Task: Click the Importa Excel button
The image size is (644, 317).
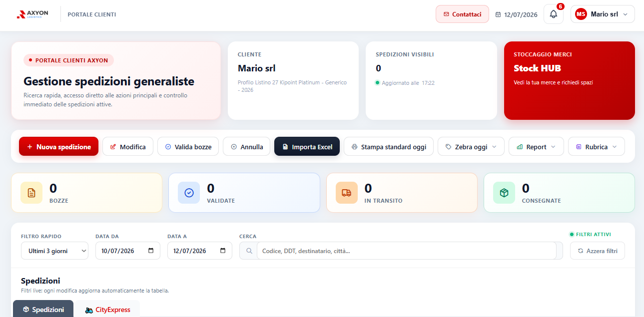Action: click(x=307, y=147)
